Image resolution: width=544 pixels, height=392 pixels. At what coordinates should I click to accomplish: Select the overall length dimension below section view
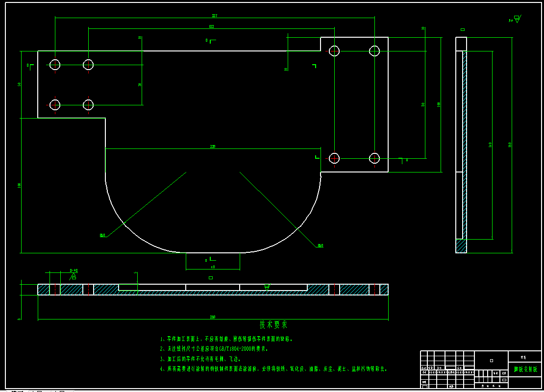pos(213,317)
